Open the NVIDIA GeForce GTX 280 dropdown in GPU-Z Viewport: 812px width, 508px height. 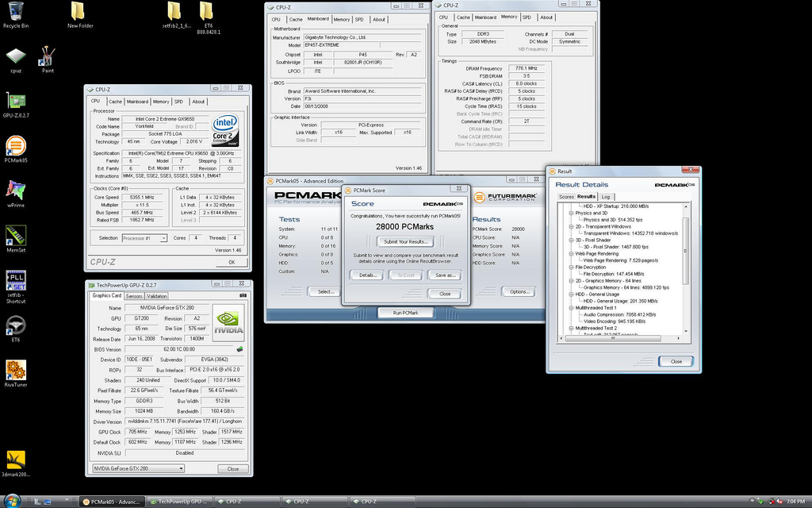(x=138, y=468)
